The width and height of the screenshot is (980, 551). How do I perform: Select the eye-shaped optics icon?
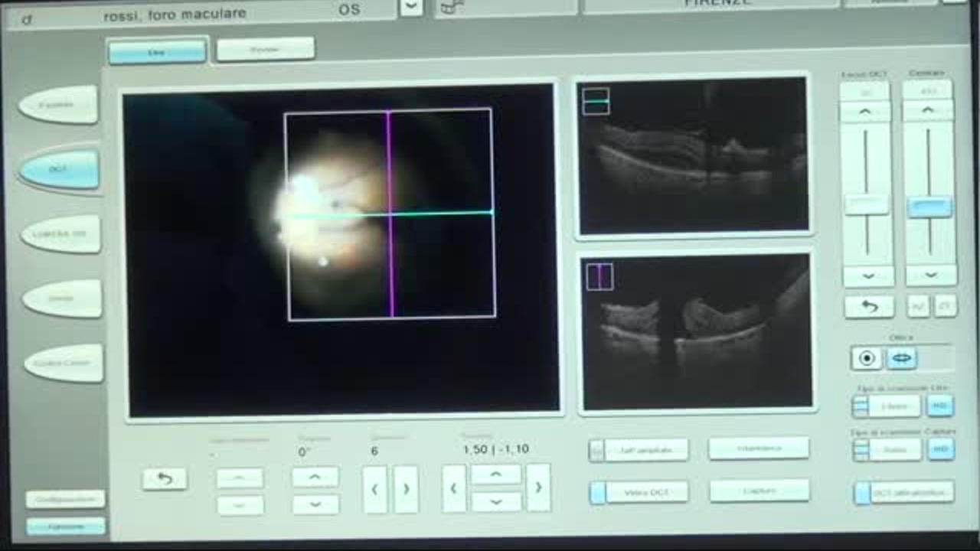click(901, 358)
